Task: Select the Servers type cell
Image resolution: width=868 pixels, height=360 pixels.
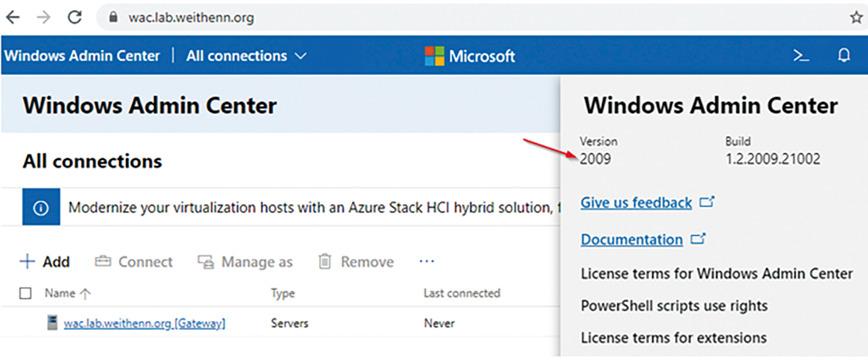Action: [x=290, y=323]
